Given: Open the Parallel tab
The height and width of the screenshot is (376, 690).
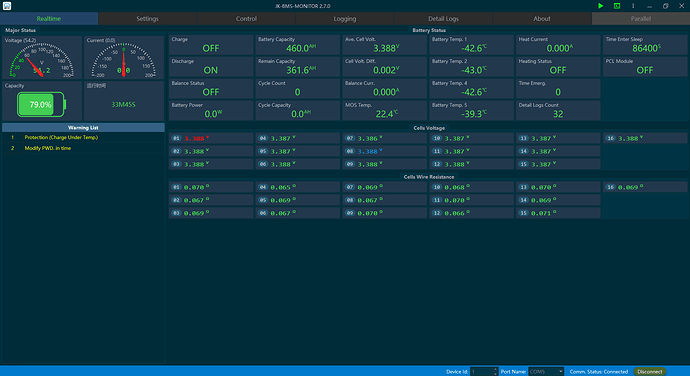Looking at the screenshot, I should [x=641, y=18].
